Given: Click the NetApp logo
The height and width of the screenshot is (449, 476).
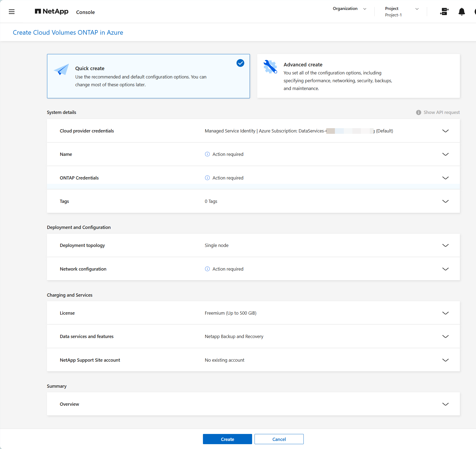Looking at the screenshot, I should click(52, 11).
